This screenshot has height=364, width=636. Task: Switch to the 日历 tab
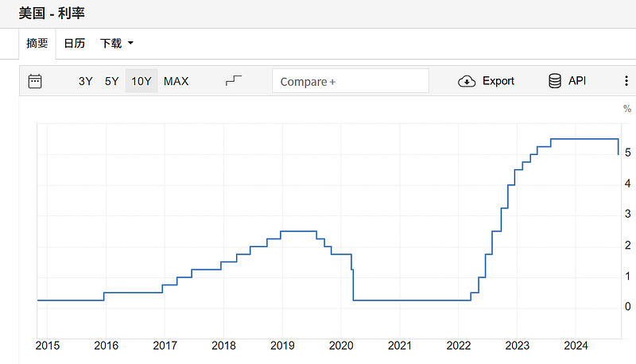point(75,43)
